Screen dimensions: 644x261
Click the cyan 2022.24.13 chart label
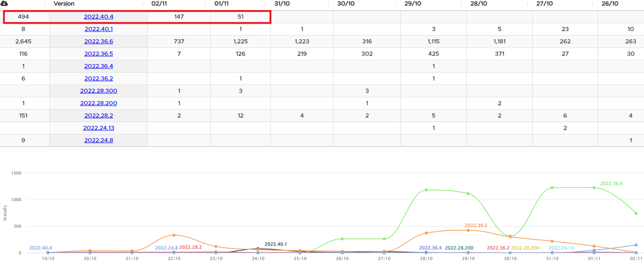[560, 247]
